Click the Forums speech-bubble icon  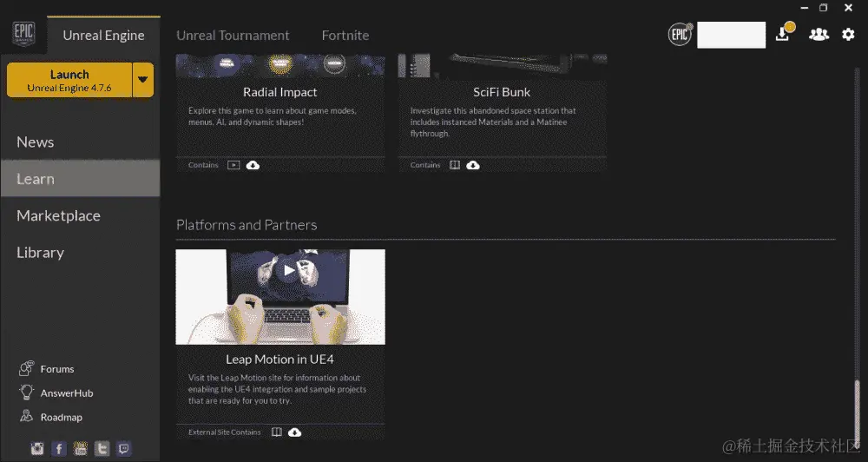point(27,368)
